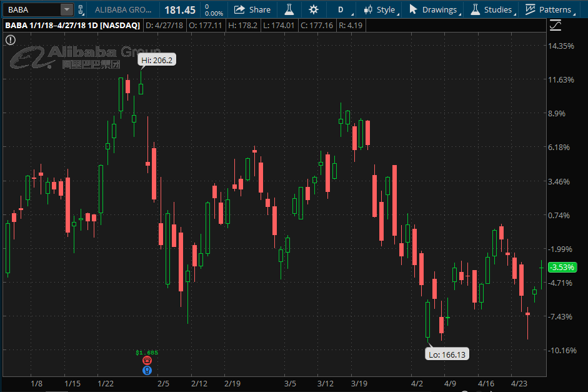Viewport: 588px width, 392px height.
Task: Click the Lo: 166.13 price bubble
Action: click(x=447, y=354)
